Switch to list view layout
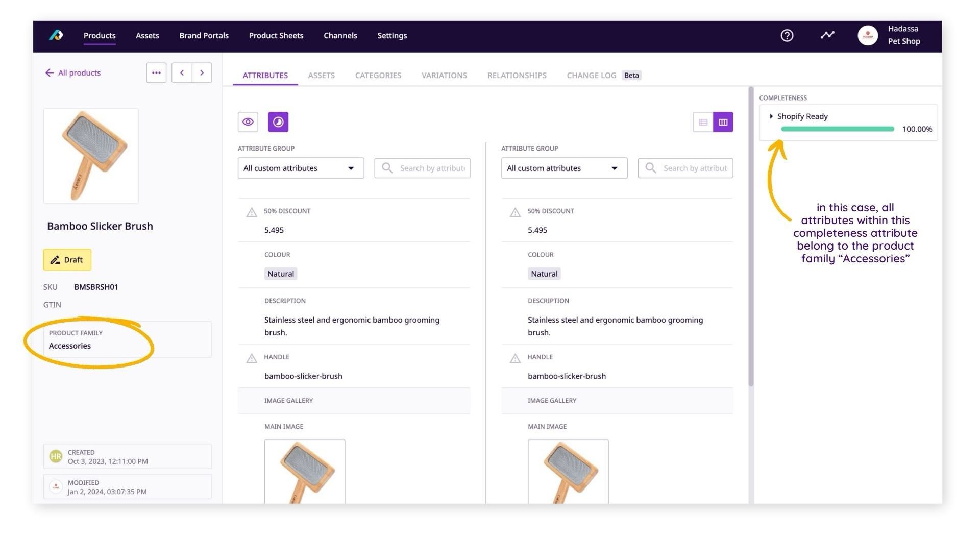The height and width of the screenshot is (538, 980). point(703,122)
